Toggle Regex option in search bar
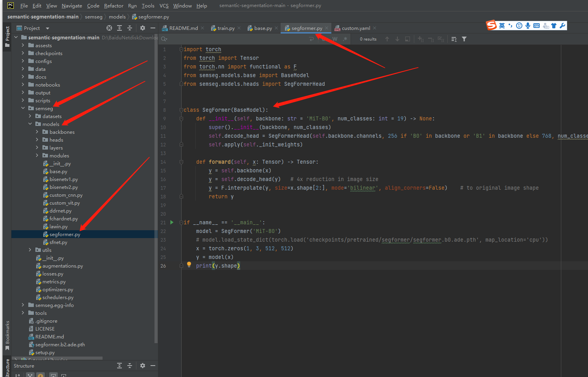This screenshot has width=588, height=377. coord(345,39)
